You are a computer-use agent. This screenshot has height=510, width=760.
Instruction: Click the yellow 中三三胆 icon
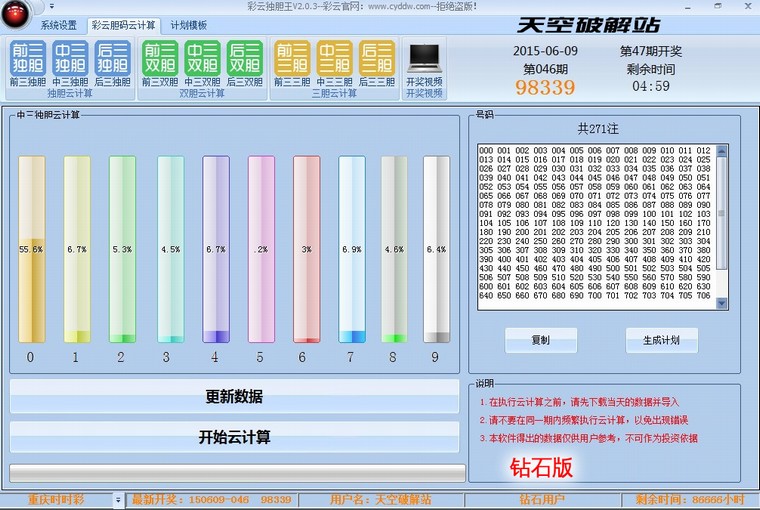pyautogui.click(x=335, y=58)
